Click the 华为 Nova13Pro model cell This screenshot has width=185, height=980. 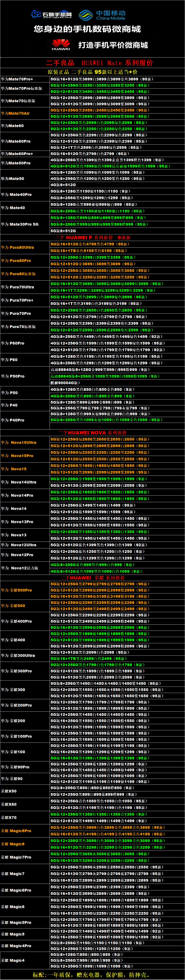coord(25,522)
